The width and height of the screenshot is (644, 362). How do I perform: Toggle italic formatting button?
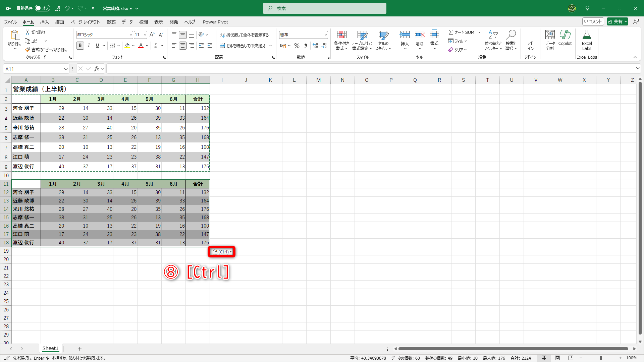point(89,46)
